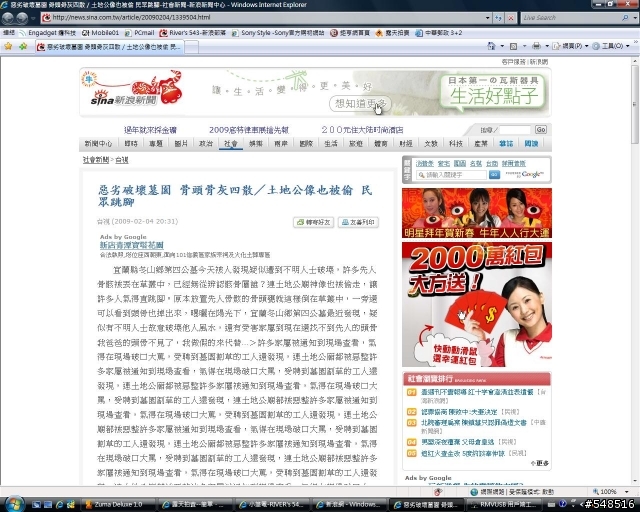640x512 pixels.
Task: Click the red Stop loading button
Action: [511, 18]
